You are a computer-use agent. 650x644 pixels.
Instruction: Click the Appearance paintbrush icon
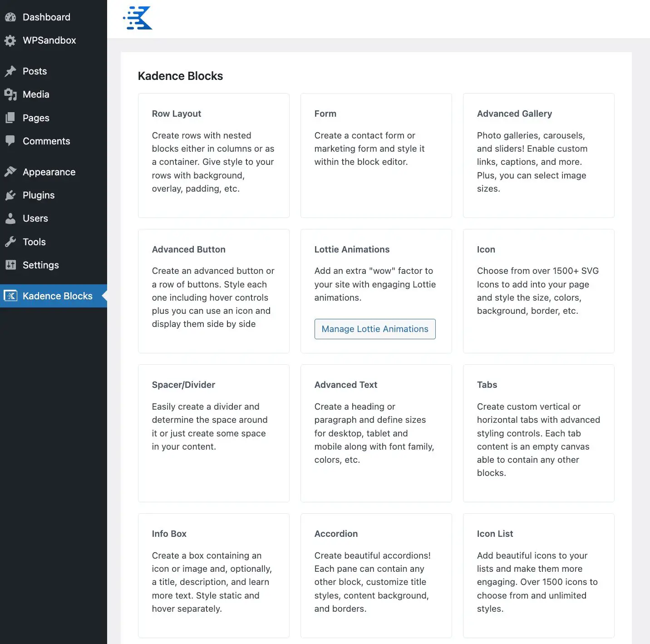click(x=10, y=172)
